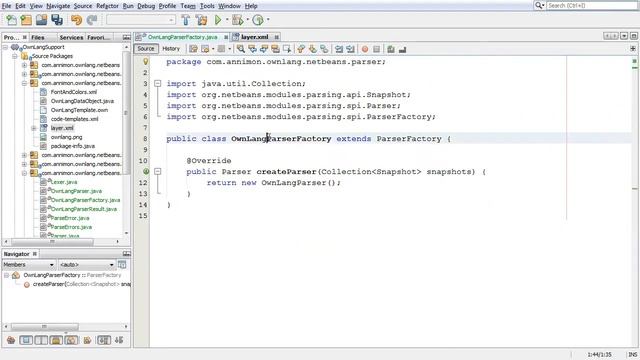Toggle Sort by Source in Navigator
The width and height of the screenshot is (640, 360).
coord(119,340)
